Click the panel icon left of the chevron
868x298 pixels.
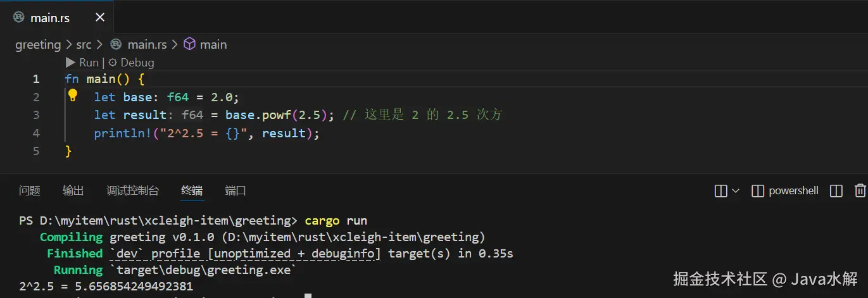720,190
